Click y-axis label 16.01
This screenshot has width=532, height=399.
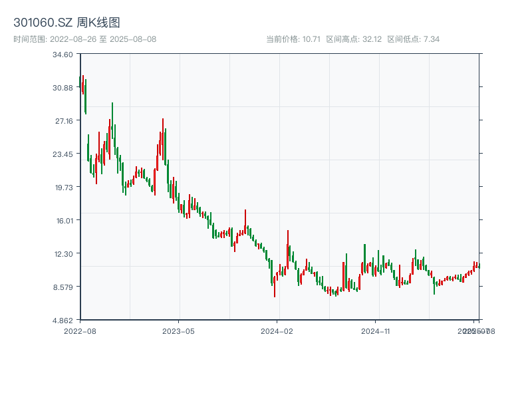point(65,221)
